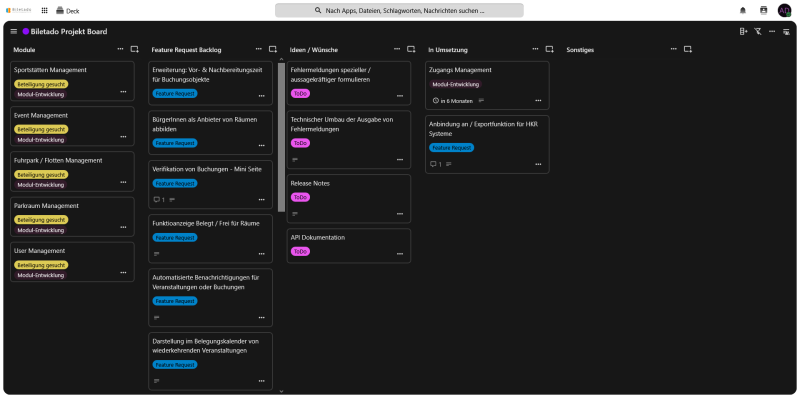Click Feature Request tag on BürgerInnen card
The height and width of the screenshot is (398, 800).
(x=175, y=143)
